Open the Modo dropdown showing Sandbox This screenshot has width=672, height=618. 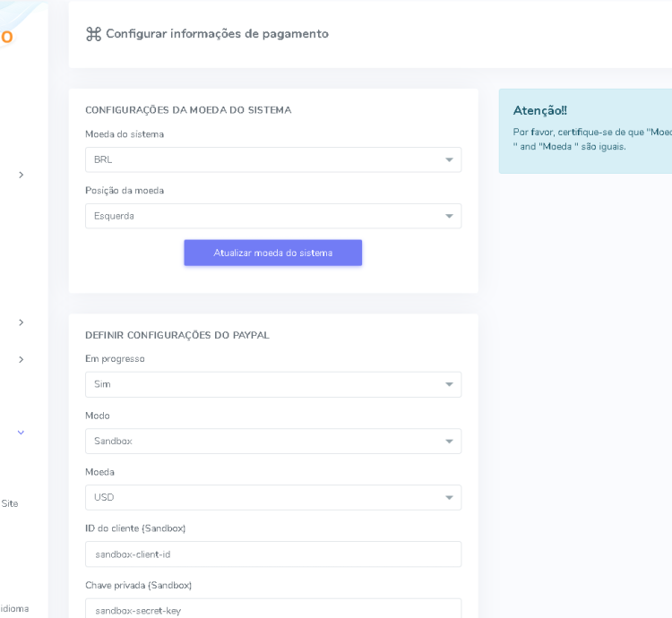pos(272,442)
